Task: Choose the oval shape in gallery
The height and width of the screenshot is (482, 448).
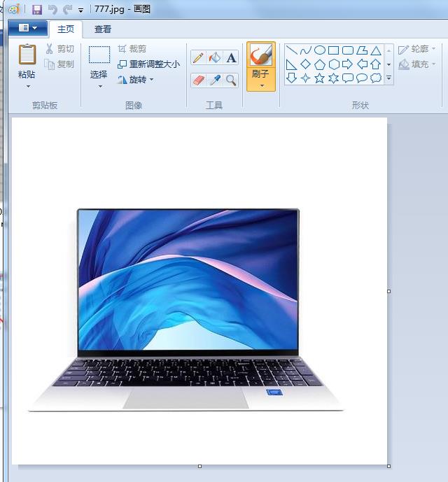Action: click(x=320, y=50)
